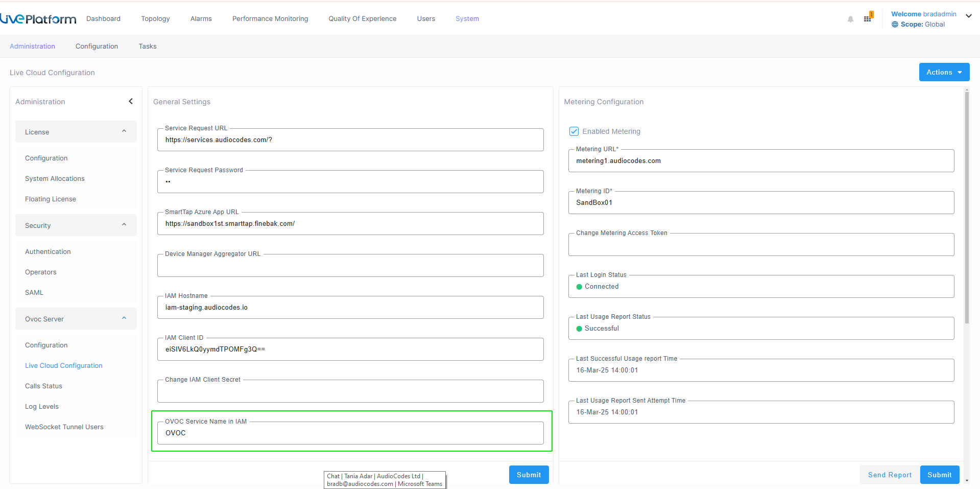Collapse the Ovoc Server section
This screenshot has width=980, height=489.
point(76,319)
